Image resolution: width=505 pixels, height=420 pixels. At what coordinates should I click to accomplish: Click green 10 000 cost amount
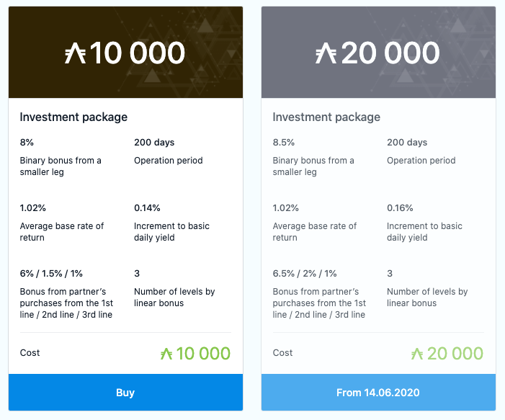pos(203,353)
